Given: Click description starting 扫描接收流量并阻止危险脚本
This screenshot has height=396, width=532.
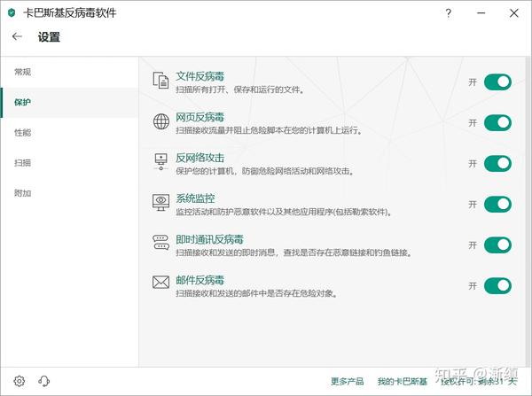Looking at the screenshot, I should [x=269, y=130].
